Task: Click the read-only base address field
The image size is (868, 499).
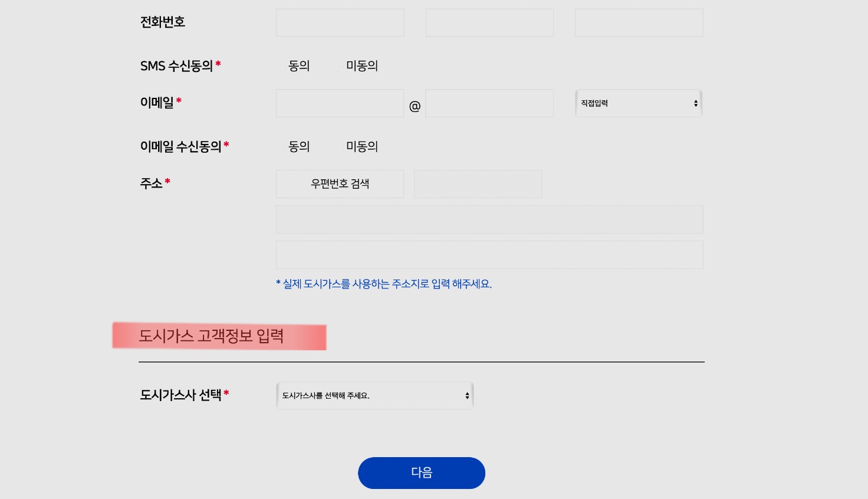Action: [x=489, y=219]
